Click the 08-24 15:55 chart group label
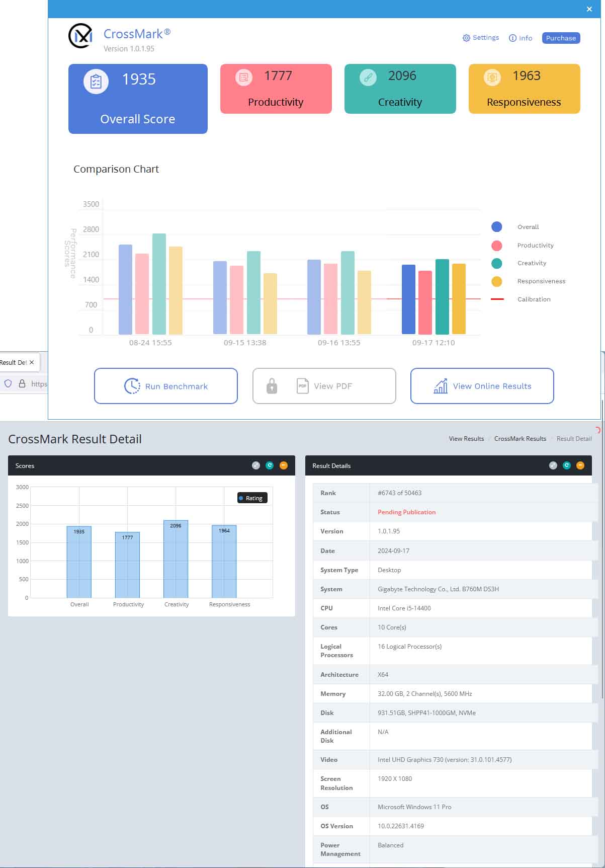605x868 pixels. point(150,343)
